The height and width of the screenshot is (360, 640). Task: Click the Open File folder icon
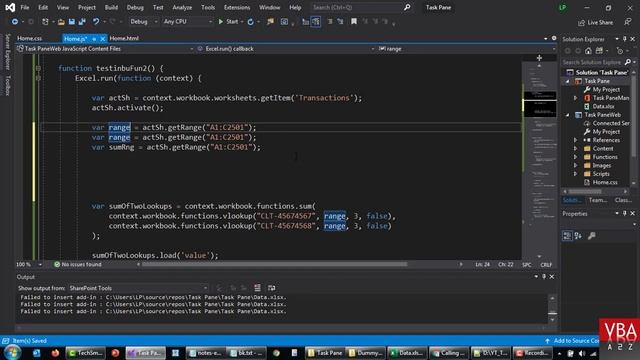point(61,22)
